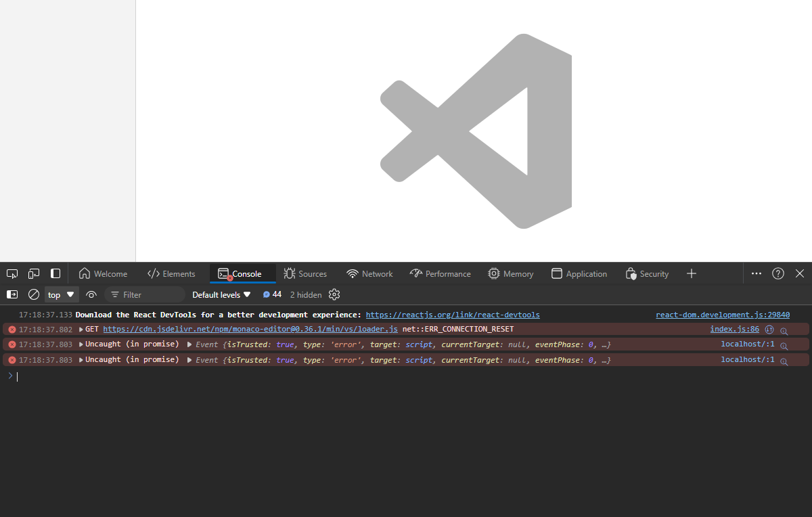Open localhost/:1 link on the second Uncaught row
This screenshot has height=517, width=812.
(748, 360)
